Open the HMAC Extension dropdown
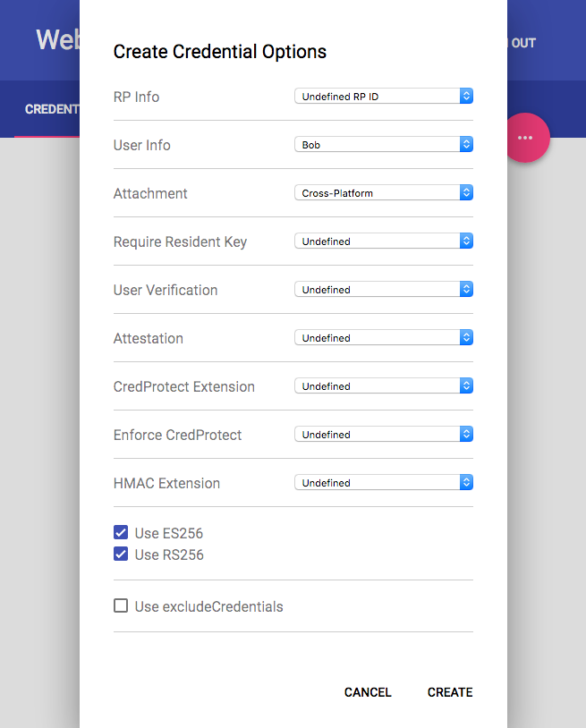 (383, 483)
